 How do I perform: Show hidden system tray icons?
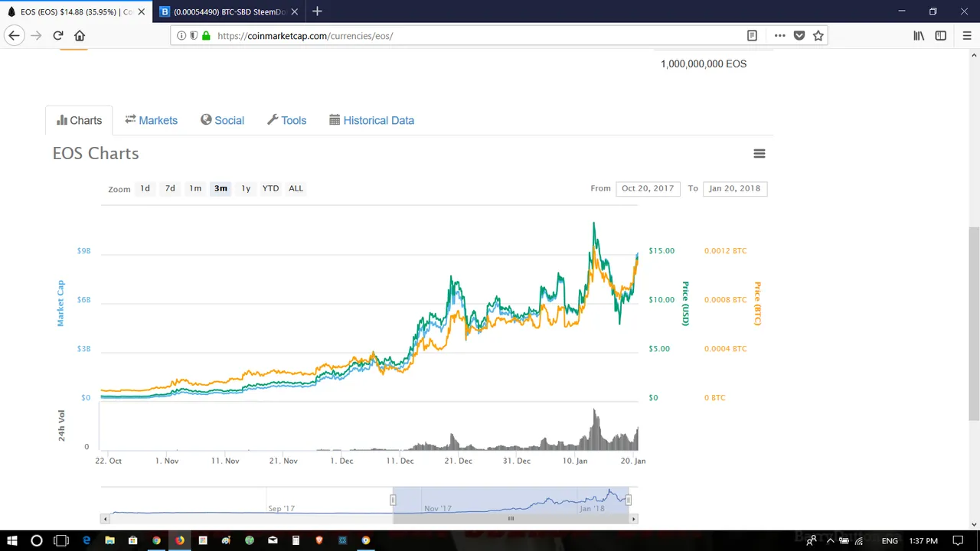coord(830,541)
